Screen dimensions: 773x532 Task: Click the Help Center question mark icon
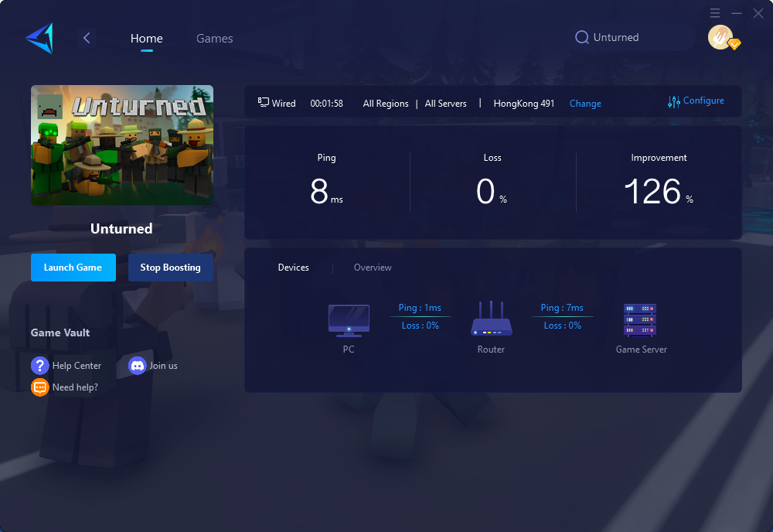(39, 366)
